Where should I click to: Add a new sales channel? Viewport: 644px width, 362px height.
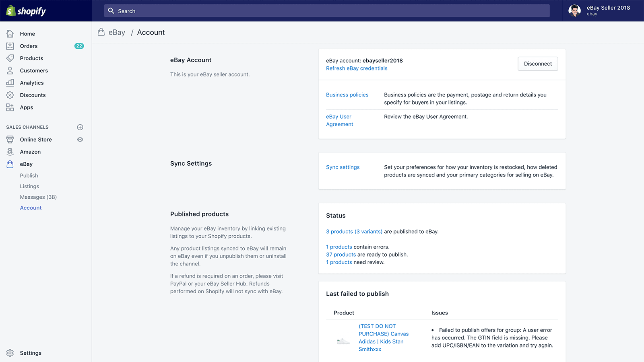click(80, 127)
